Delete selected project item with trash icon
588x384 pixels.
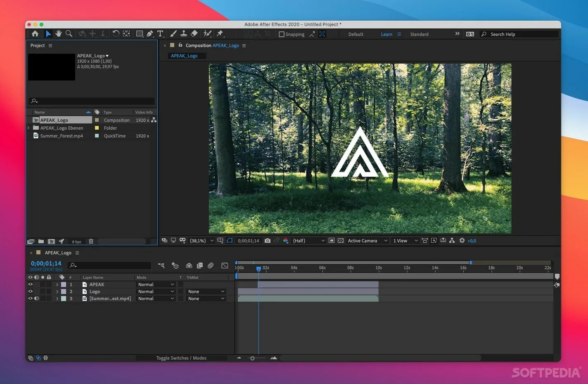[91, 241]
